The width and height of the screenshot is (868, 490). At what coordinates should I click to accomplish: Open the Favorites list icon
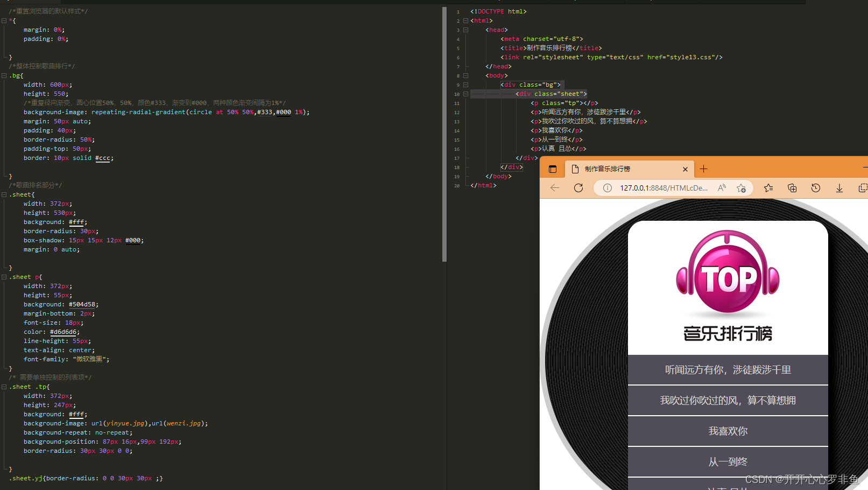click(x=768, y=188)
